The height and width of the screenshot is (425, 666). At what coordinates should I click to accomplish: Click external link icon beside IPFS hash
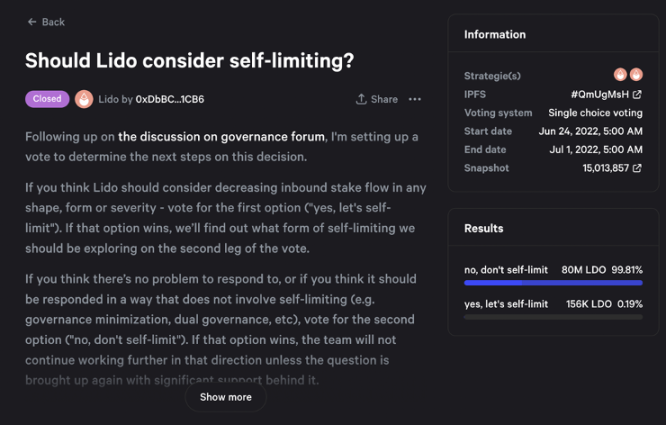pos(637,94)
